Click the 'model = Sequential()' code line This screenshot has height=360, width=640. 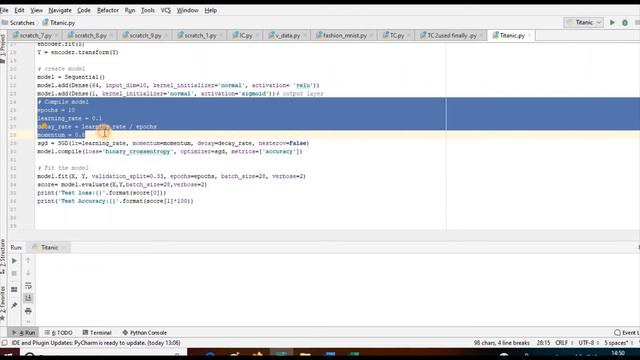71,77
